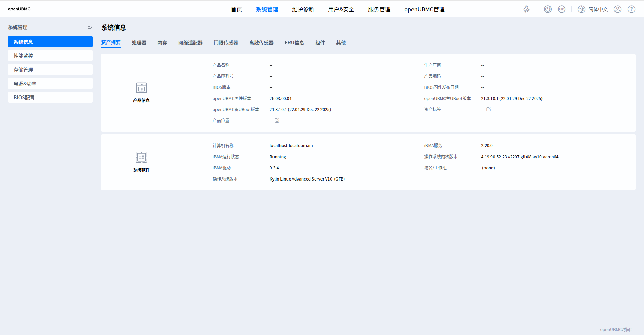
Task: Edit the 产品位置 product location value
Action: [277, 120]
